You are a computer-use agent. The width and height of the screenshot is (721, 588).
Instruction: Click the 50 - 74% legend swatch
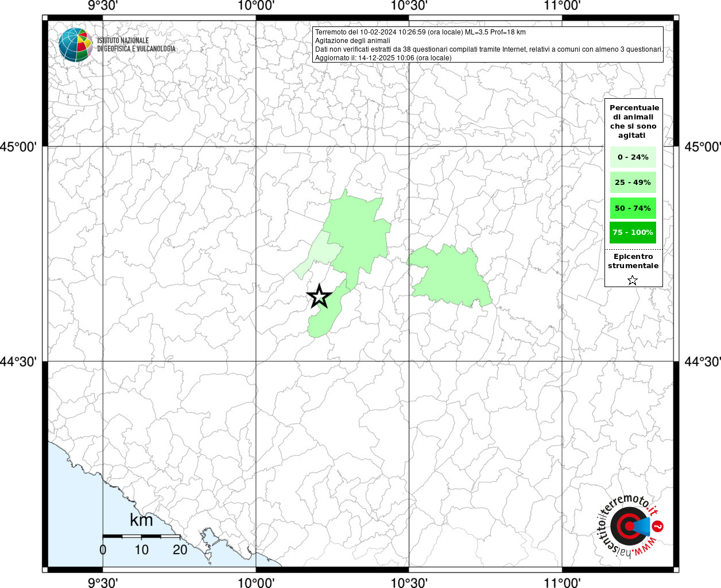tap(633, 208)
